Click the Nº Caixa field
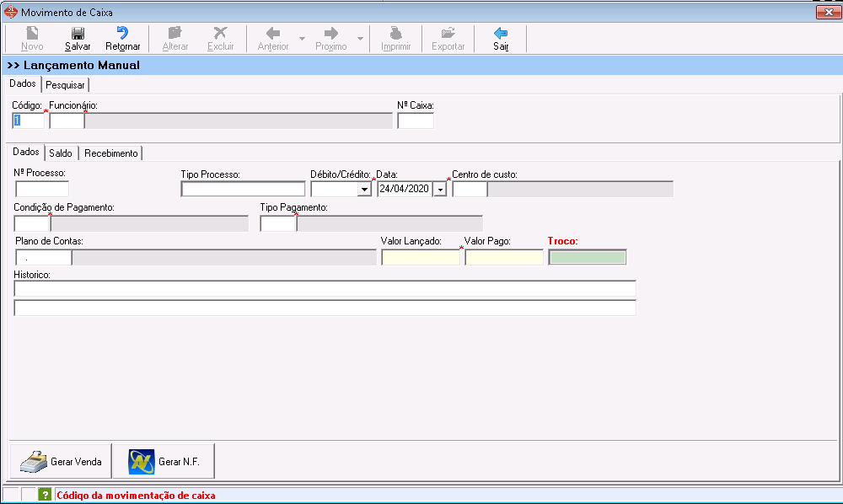 416,121
